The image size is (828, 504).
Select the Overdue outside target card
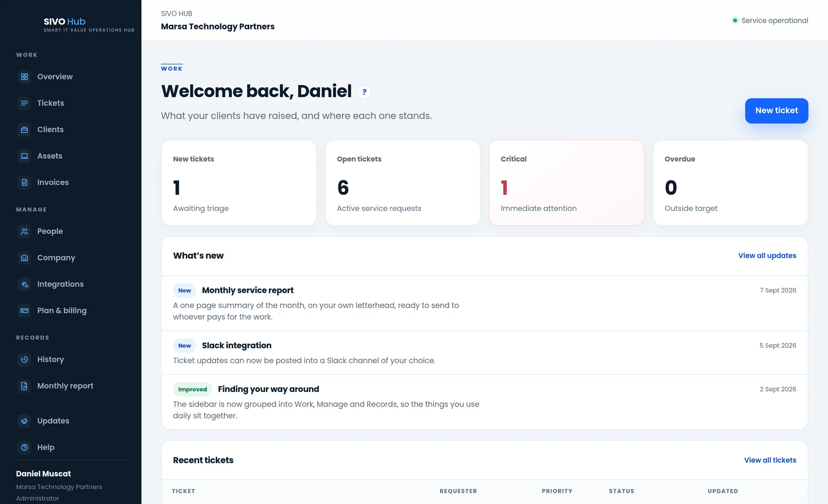click(730, 183)
